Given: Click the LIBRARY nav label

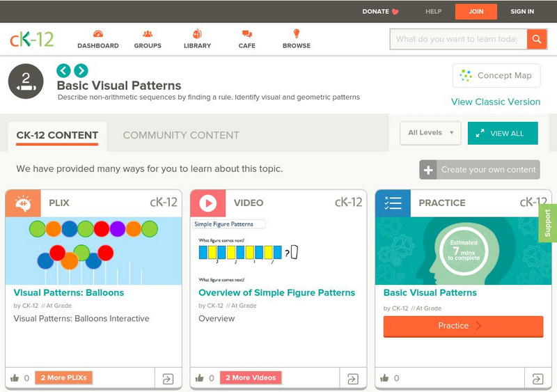Looking at the screenshot, I should [x=197, y=46].
